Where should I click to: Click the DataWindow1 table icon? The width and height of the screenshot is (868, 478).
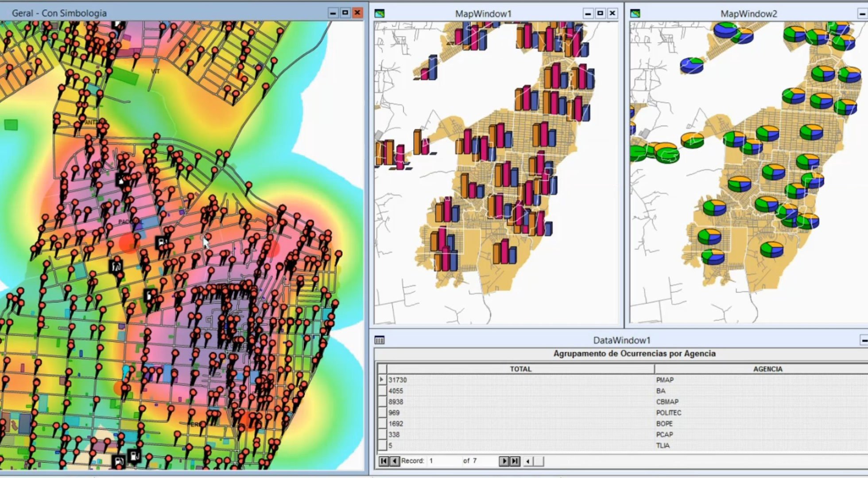[x=380, y=340]
